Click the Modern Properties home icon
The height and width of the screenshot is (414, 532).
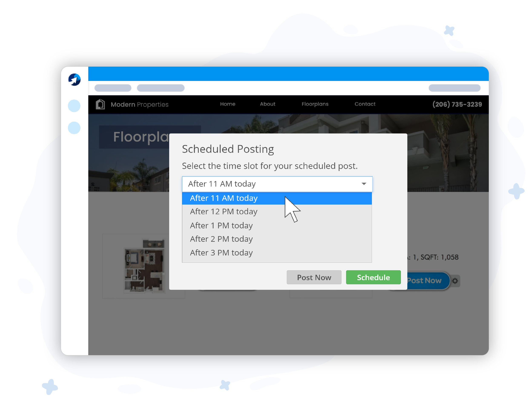(x=101, y=104)
